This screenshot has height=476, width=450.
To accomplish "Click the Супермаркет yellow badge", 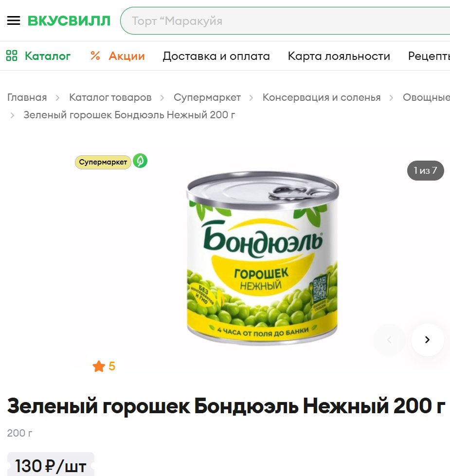I will (x=103, y=162).
